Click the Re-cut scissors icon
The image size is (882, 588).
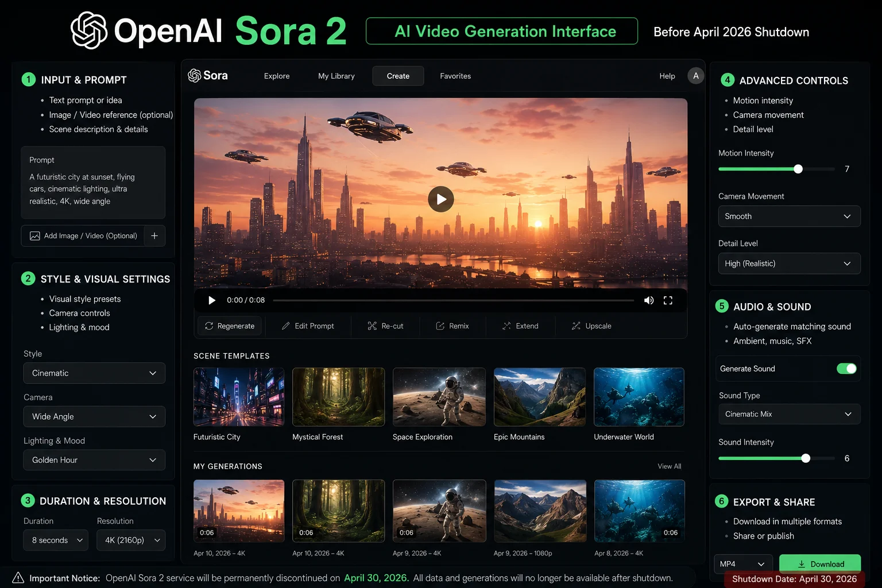(372, 326)
